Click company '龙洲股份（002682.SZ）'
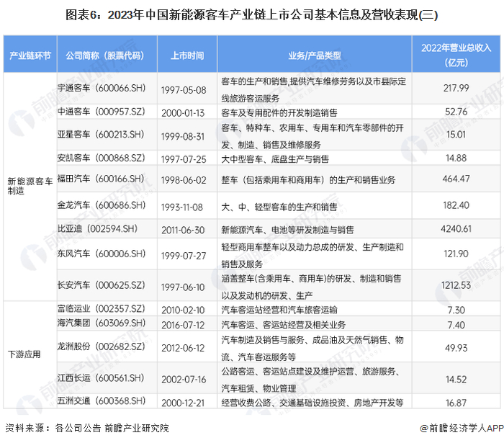Viewport: 504px width, 443px height. tap(102, 346)
